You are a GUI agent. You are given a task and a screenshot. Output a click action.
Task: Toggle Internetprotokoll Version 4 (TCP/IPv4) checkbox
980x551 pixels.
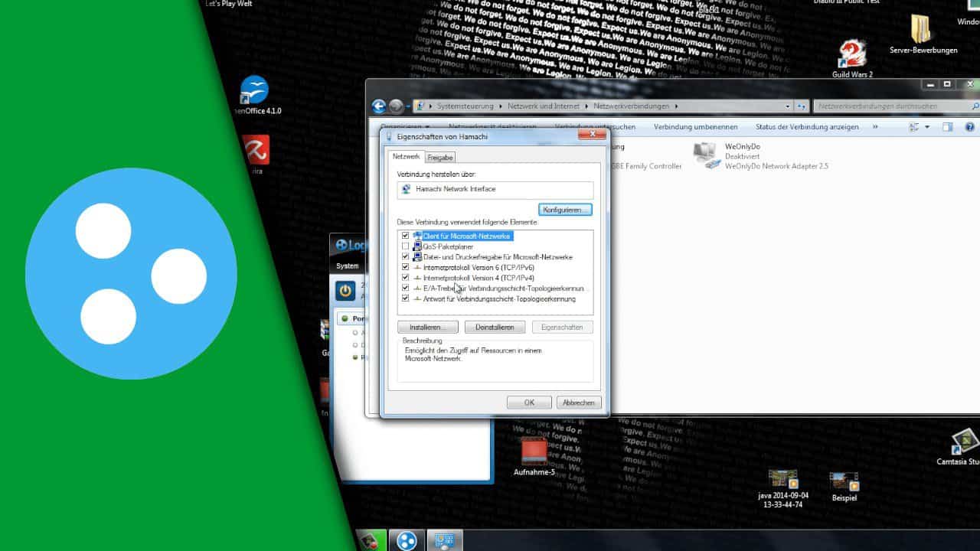tap(405, 278)
